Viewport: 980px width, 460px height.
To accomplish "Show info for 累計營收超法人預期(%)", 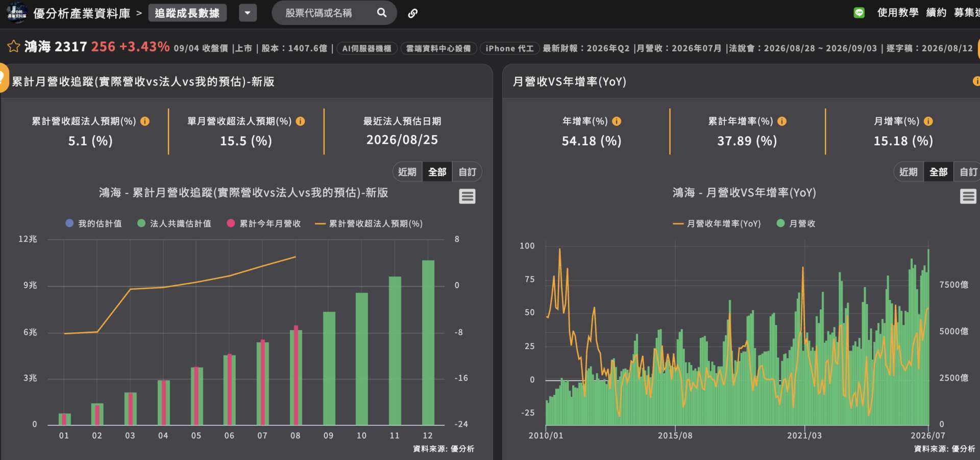I will pos(145,121).
